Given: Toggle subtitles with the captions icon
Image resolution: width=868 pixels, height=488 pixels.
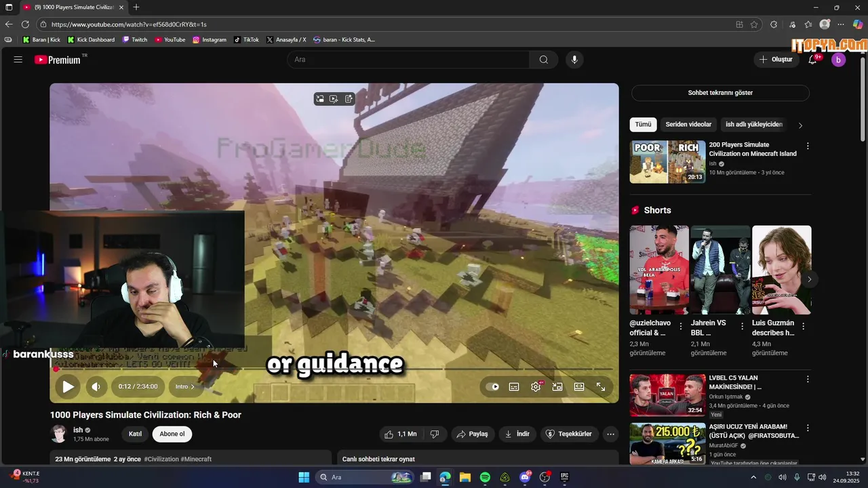Looking at the screenshot, I should click(514, 387).
